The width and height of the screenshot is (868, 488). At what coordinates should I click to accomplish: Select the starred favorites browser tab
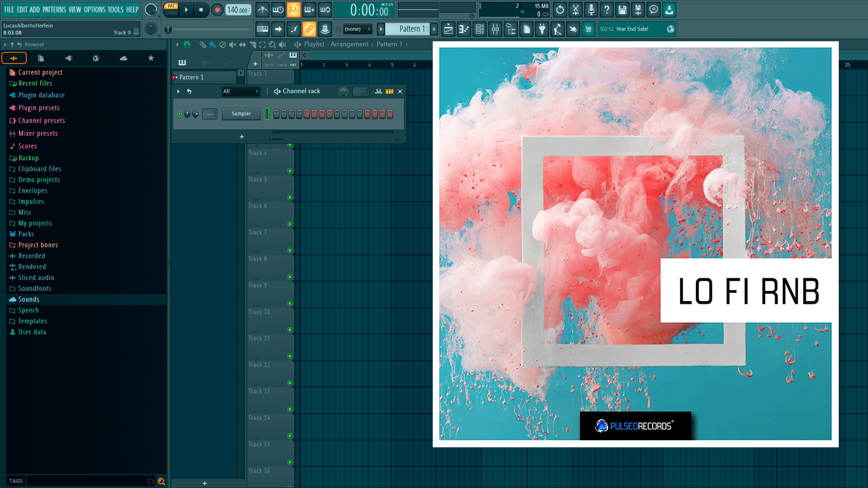click(x=151, y=58)
